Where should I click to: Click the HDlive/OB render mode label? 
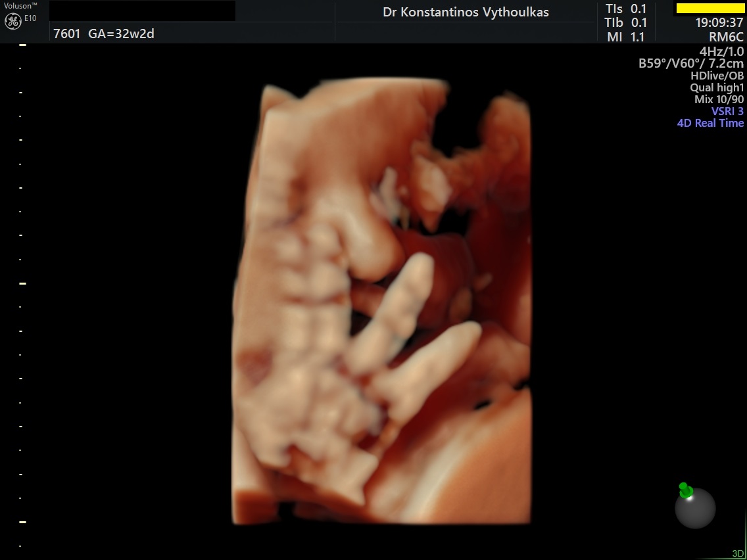717,76
